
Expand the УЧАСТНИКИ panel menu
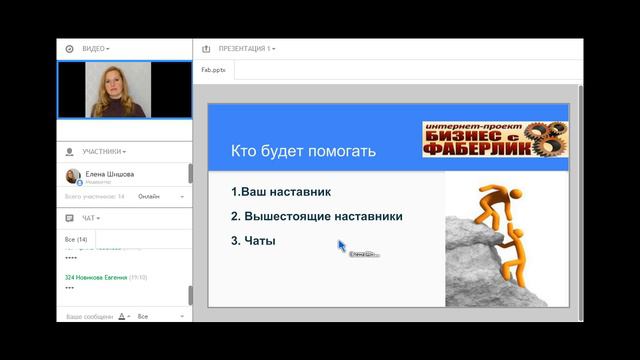click(104, 151)
